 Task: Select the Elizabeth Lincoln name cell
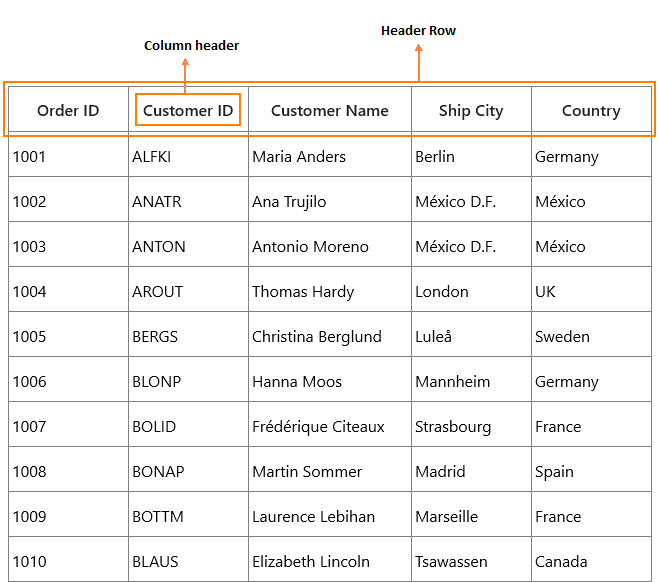[330, 561]
